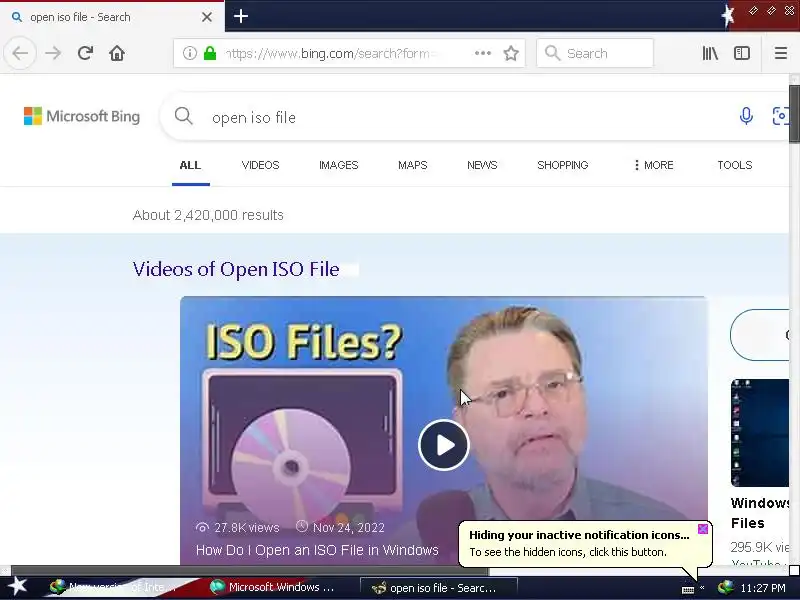The height and width of the screenshot is (600, 800).
Task: Show hidden tray icons chevron
Action: click(702, 588)
